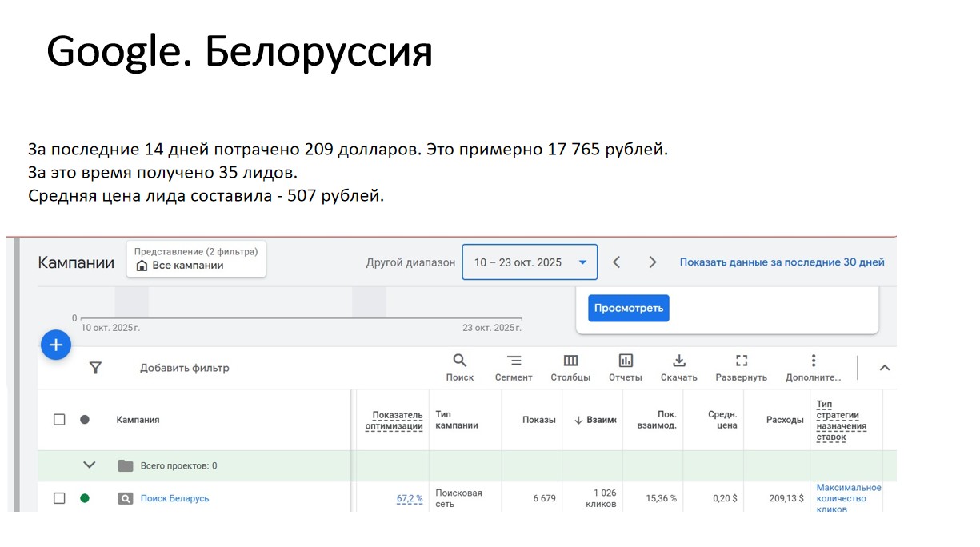The width and height of the screenshot is (980, 547).
Task: Toggle the select-all checkbox in table header
Action: click(x=59, y=420)
